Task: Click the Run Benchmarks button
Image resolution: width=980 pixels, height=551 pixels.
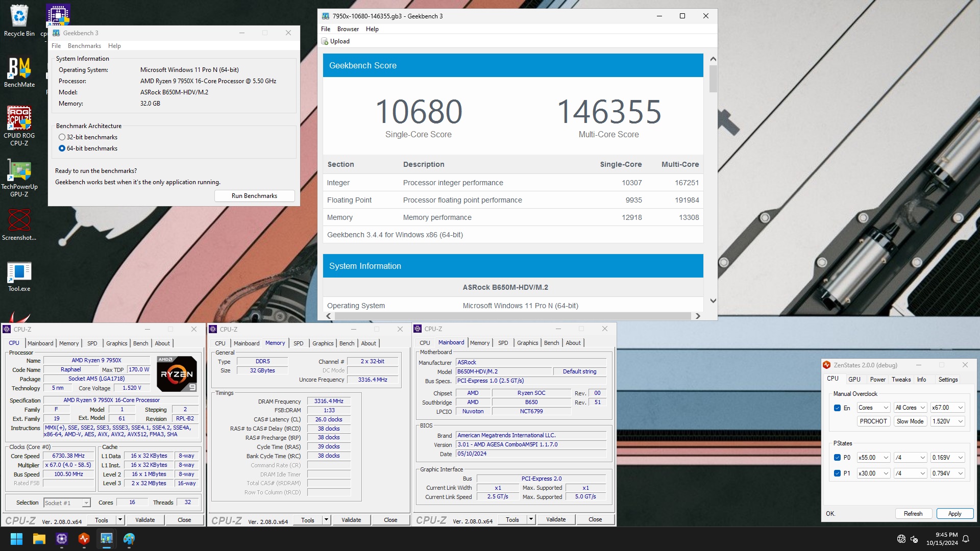Action: point(254,196)
